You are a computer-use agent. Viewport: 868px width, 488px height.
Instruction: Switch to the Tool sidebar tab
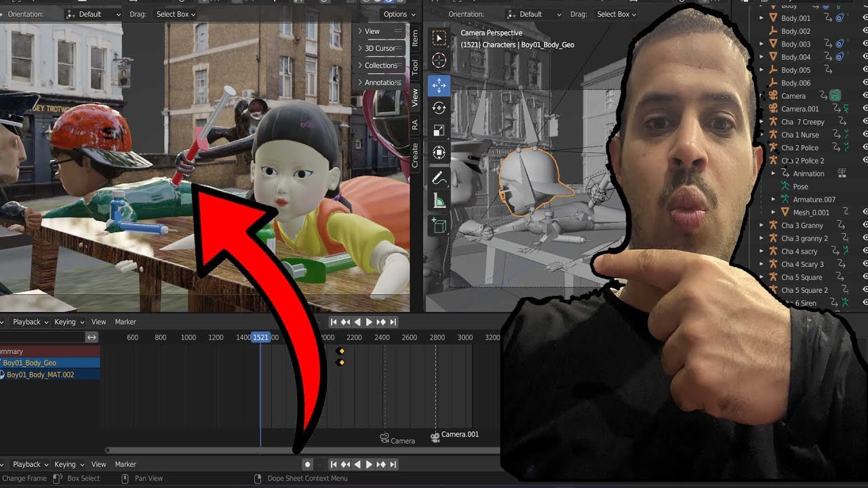tap(415, 67)
